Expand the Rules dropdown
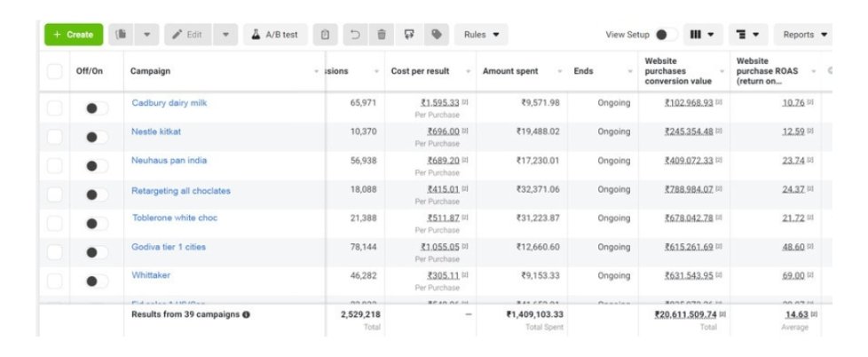 click(482, 35)
